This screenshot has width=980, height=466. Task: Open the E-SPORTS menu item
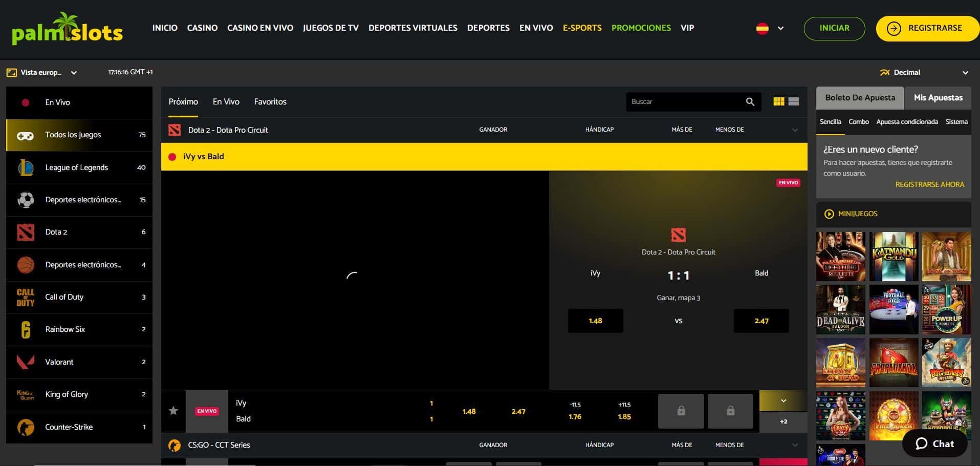click(x=582, y=28)
